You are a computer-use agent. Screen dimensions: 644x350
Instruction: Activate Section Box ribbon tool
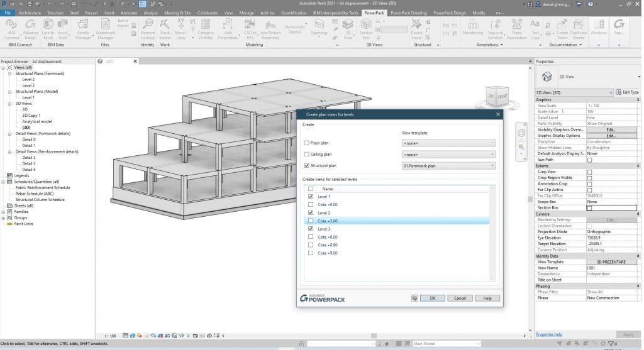[365, 29]
